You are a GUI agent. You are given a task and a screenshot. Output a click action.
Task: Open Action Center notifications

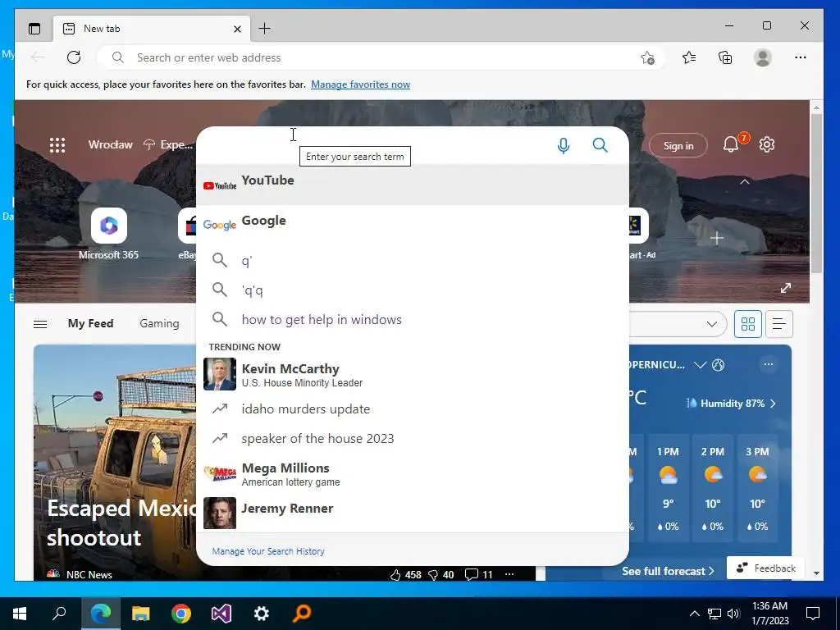click(813, 614)
